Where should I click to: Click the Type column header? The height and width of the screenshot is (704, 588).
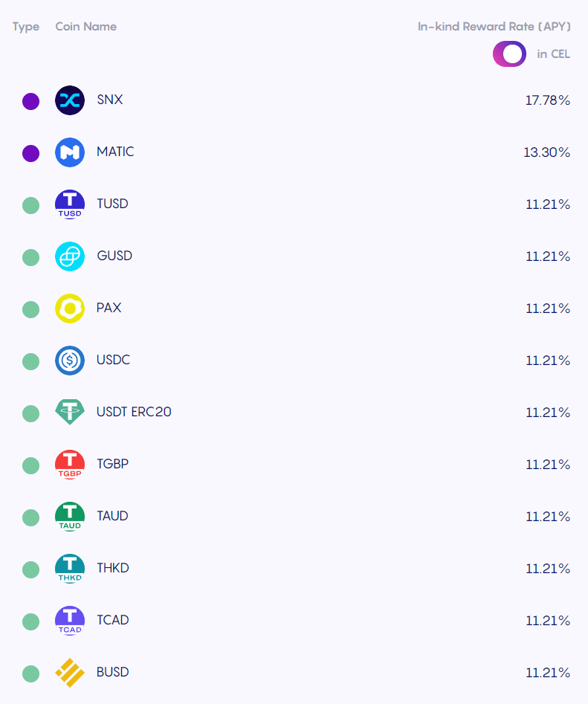coord(26,27)
